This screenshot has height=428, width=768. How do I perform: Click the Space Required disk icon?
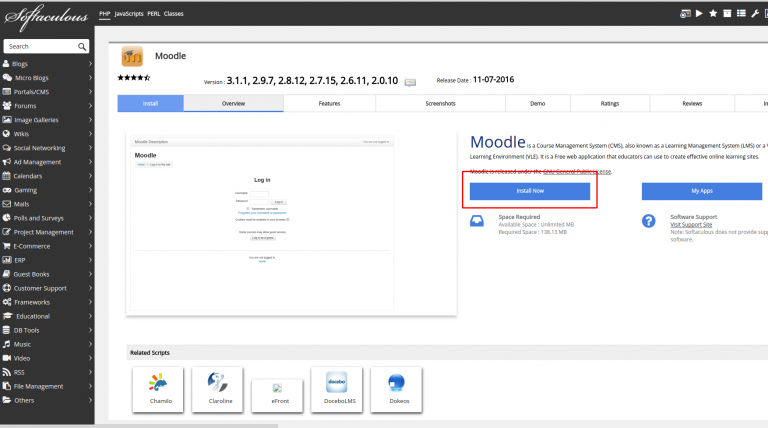(477, 221)
